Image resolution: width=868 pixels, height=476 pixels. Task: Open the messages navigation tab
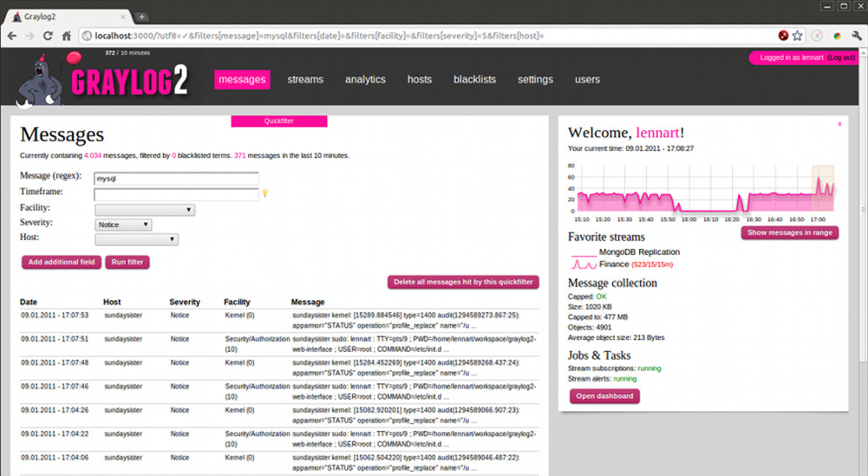(x=242, y=80)
